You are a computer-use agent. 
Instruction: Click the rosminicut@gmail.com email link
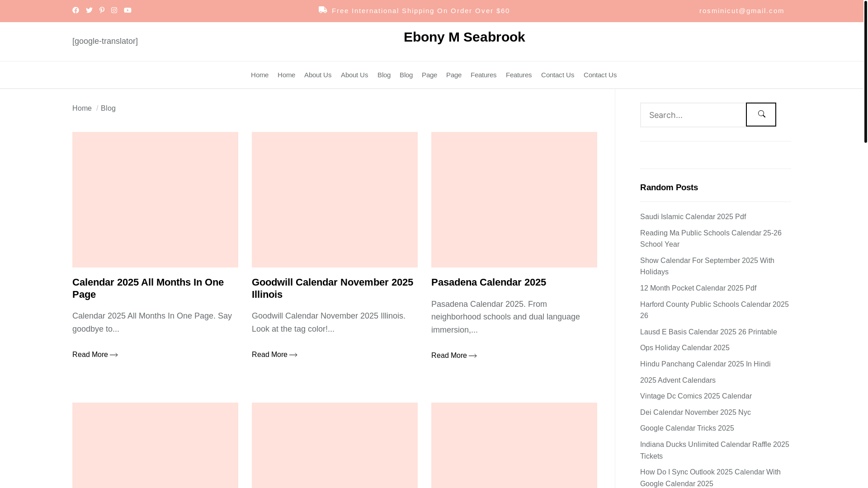click(741, 11)
